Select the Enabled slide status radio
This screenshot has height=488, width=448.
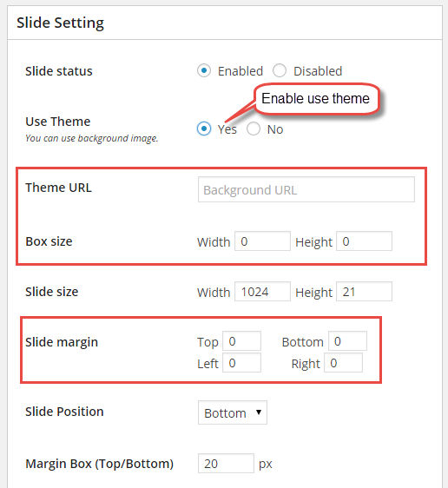tap(204, 70)
